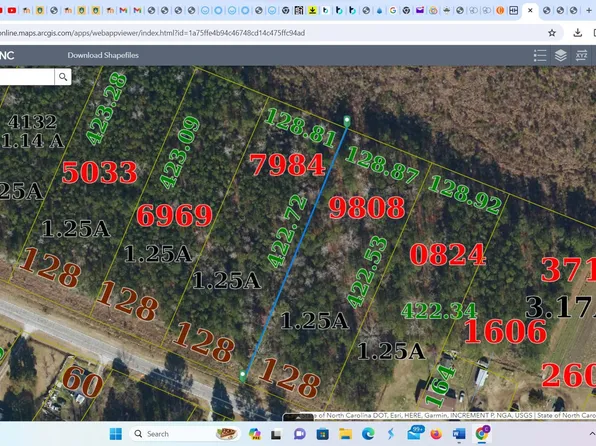Viewport: 596px width, 446px height.
Task: Open Copilot from the taskbar
Action: pos(255,434)
